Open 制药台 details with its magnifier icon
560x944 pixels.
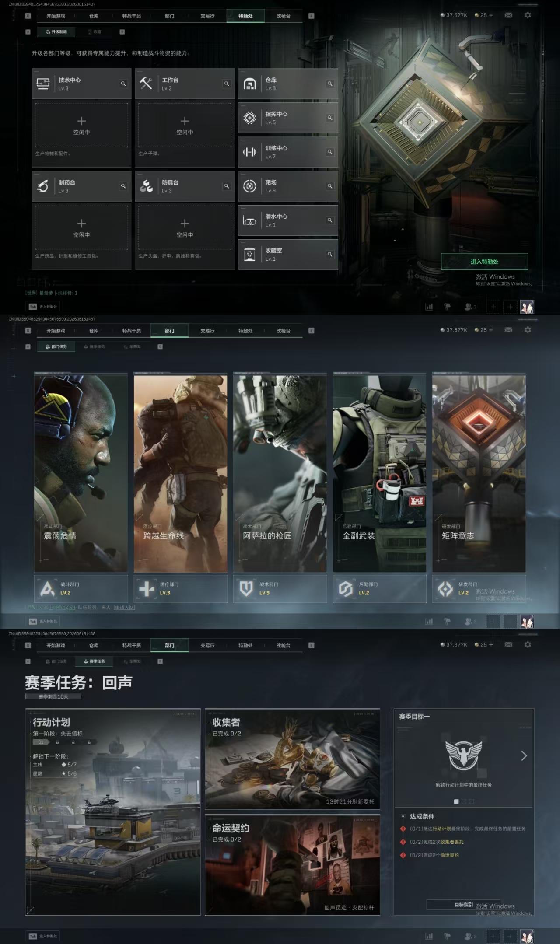pos(123,186)
